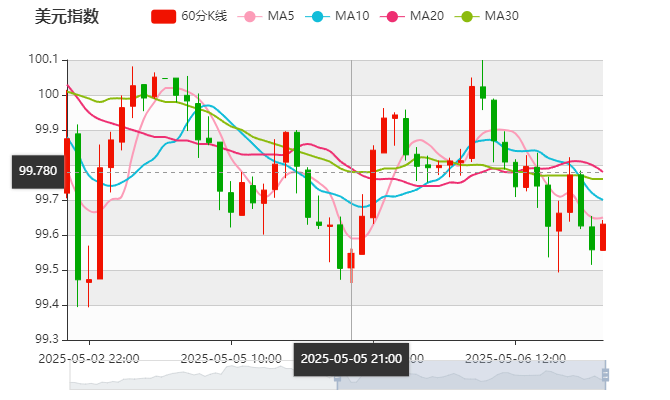This screenshot has height=400, width=670.
Task: Hide the MA5 line via its label text
Action: [x=281, y=17]
